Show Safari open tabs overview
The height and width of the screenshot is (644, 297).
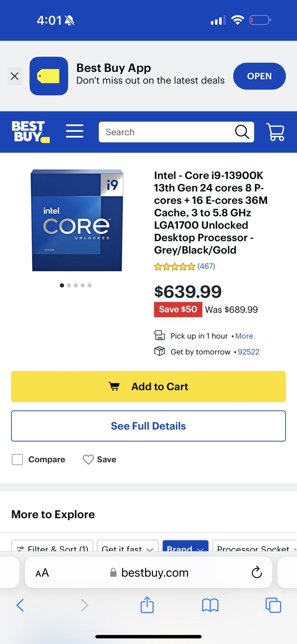(x=273, y=605)
